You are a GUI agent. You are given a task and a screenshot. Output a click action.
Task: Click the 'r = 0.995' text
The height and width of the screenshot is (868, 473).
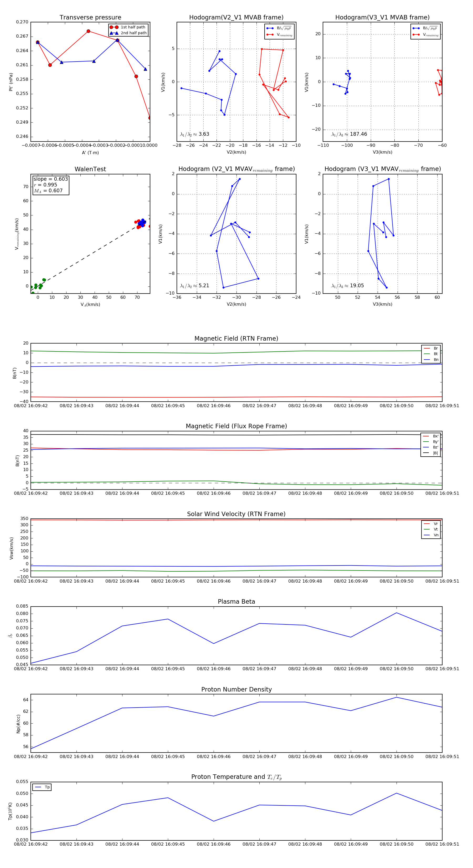pyautogui.click(x=45, y=185)
